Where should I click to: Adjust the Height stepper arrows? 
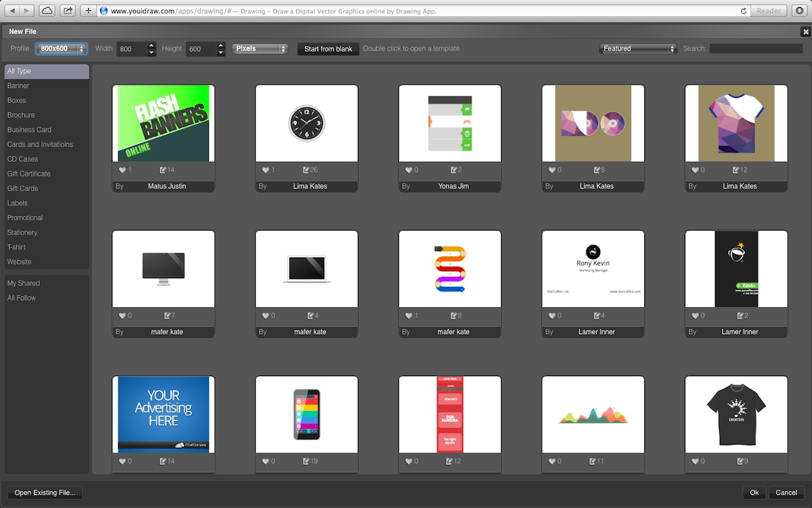click(221, 49)
